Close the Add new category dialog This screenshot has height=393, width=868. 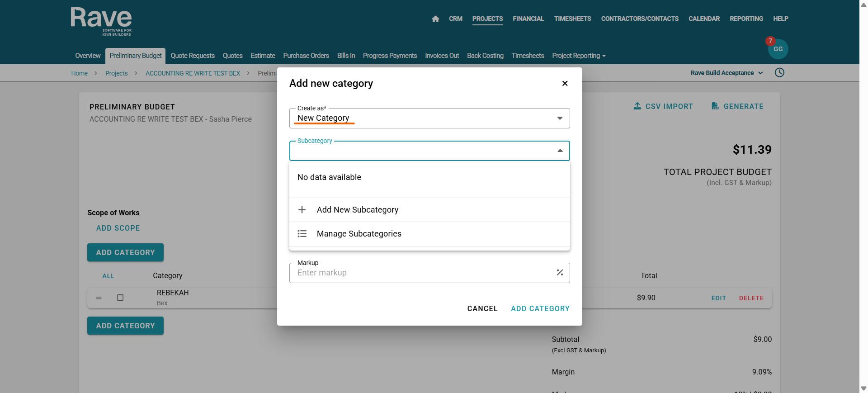(565, 83)
